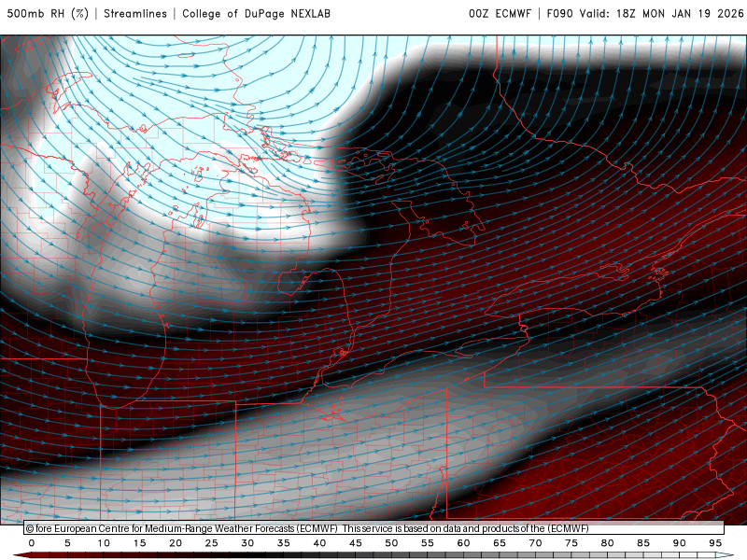Select the '15' value on the colorbar scale
Image resolution: width=747 pixels, height=560 pixels.
[139, 543]
